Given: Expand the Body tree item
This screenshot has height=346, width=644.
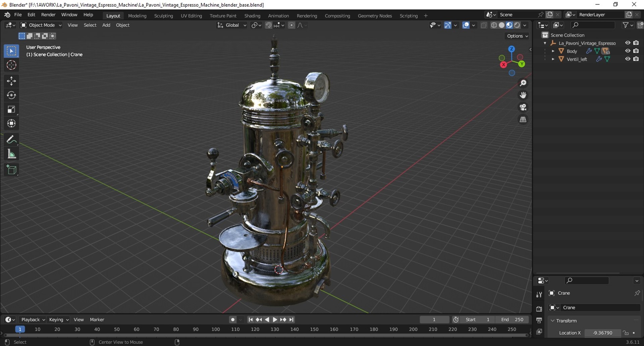Looking at the screenshot, I should tap(553, 51).
